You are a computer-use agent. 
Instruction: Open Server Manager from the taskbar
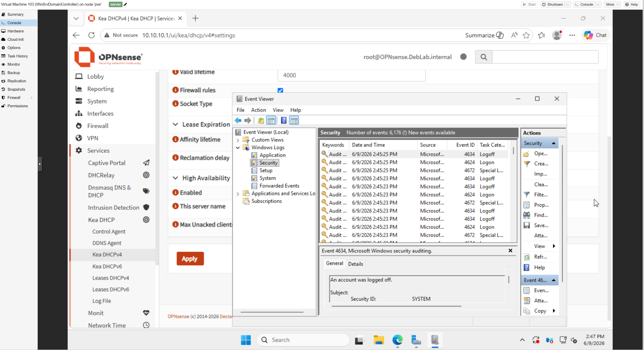pos(416,340)
